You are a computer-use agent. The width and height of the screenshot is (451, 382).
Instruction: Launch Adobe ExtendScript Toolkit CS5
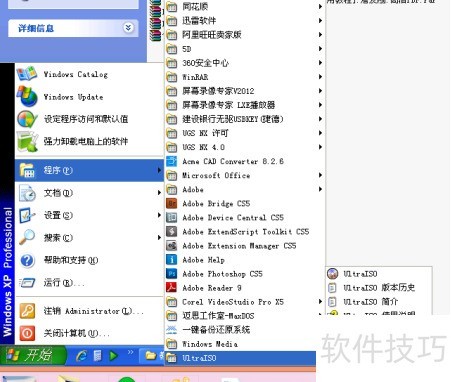pos(244,232)
